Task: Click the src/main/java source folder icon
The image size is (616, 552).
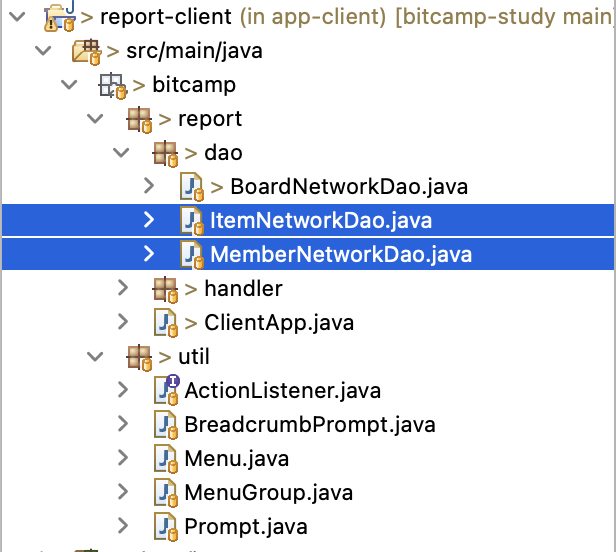Action: pos(86,52)
